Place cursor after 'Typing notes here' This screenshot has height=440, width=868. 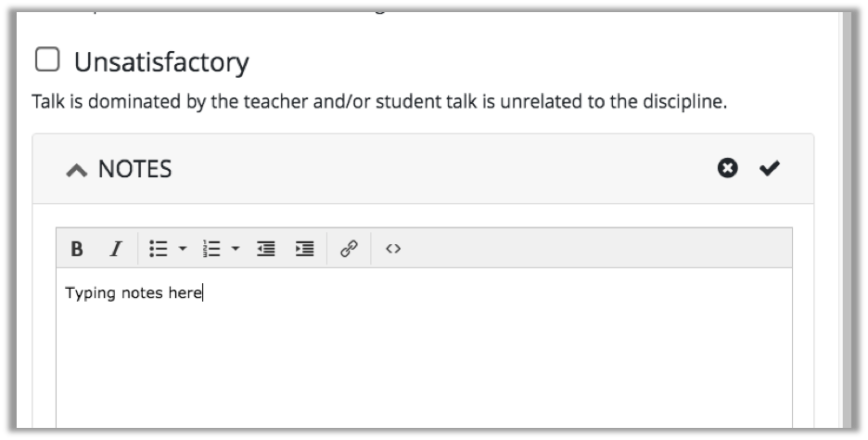tap(202, 292)
